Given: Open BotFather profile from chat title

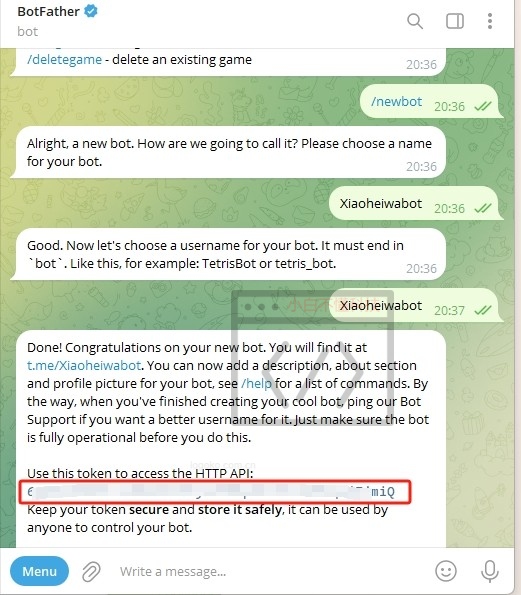Looking at the screenshot, I should click(x=49, y=11).
